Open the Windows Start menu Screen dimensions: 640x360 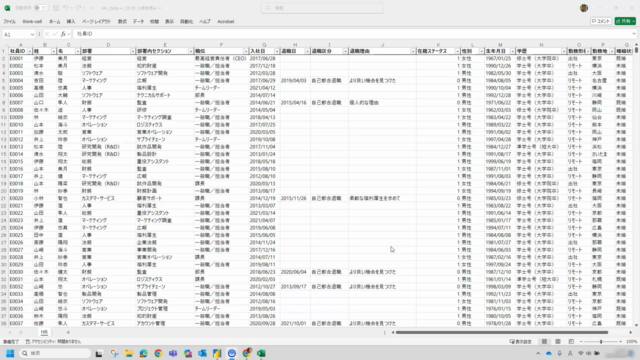[10, 353]
